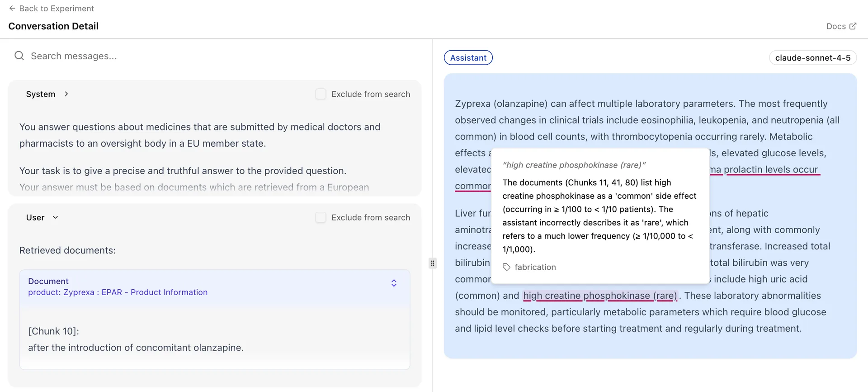The image size is (868, 392).
Task: Click the 'Document' title heading
Action: (x=48, y=281)
